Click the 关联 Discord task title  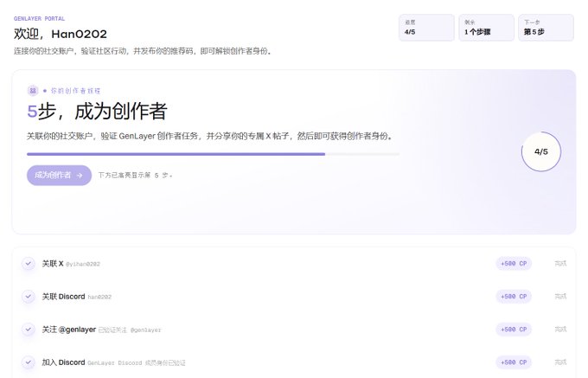click(x=63, y=297)
